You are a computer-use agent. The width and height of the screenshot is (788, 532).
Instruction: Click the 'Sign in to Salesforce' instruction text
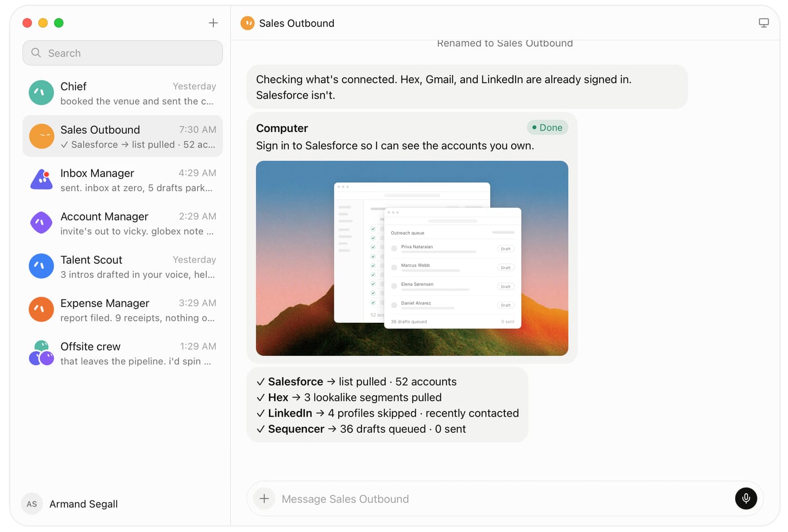point(395,146)
